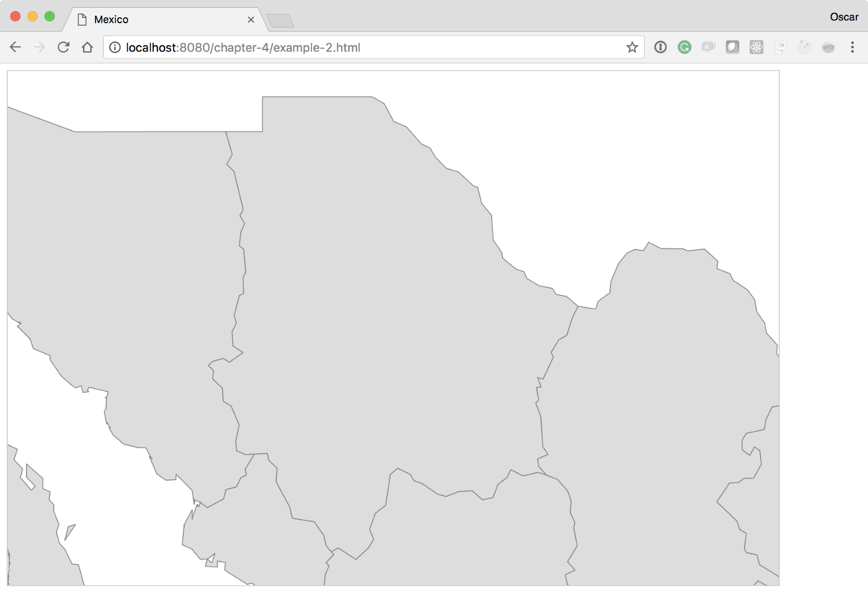The image size is (868, 608).
Task: Focus the localhost address bar
Action: pyautogui.click(x=374, y=47)
